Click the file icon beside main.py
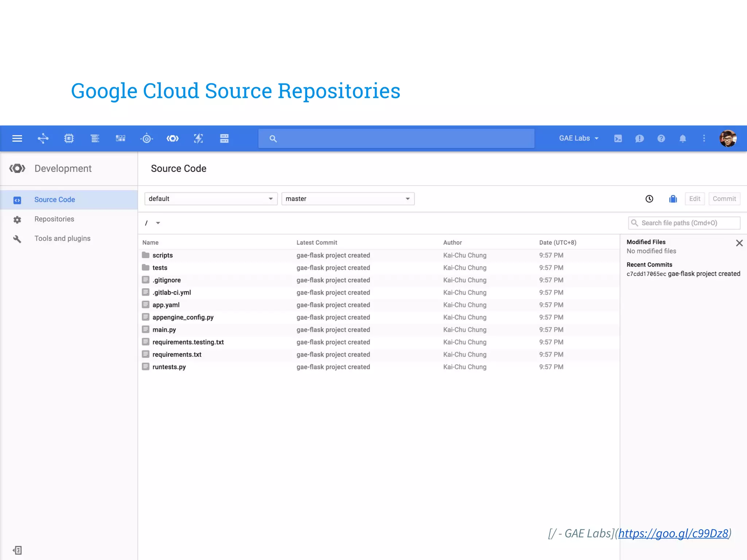 tap(146, 329)
